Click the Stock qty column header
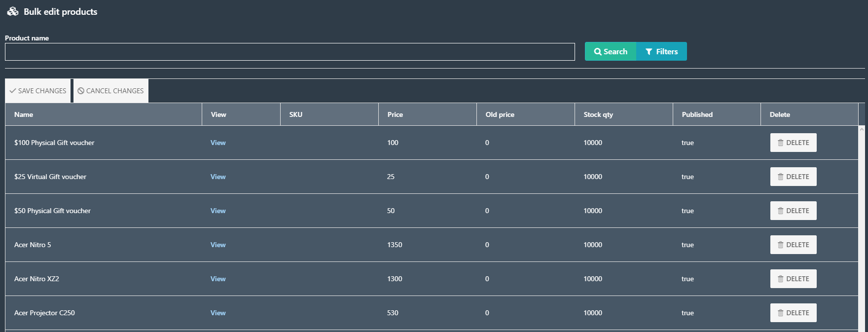 [624, 114]
